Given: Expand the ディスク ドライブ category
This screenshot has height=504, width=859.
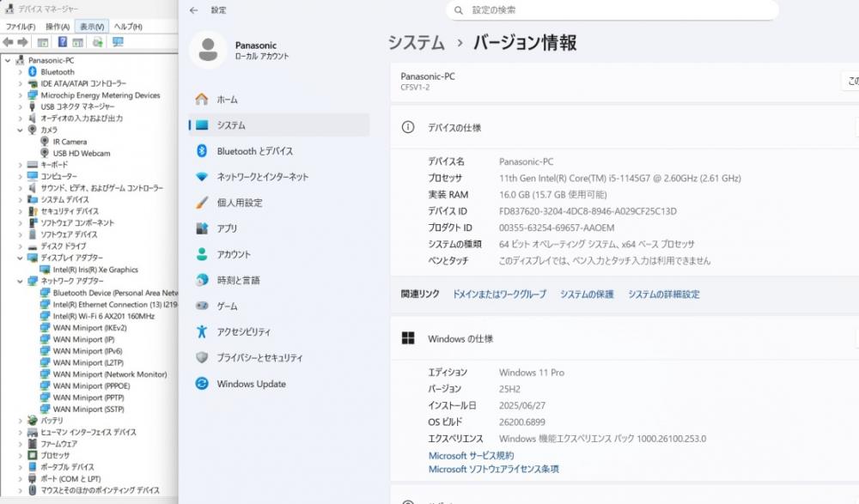Looking at the screenshot, I should point(21,246).
